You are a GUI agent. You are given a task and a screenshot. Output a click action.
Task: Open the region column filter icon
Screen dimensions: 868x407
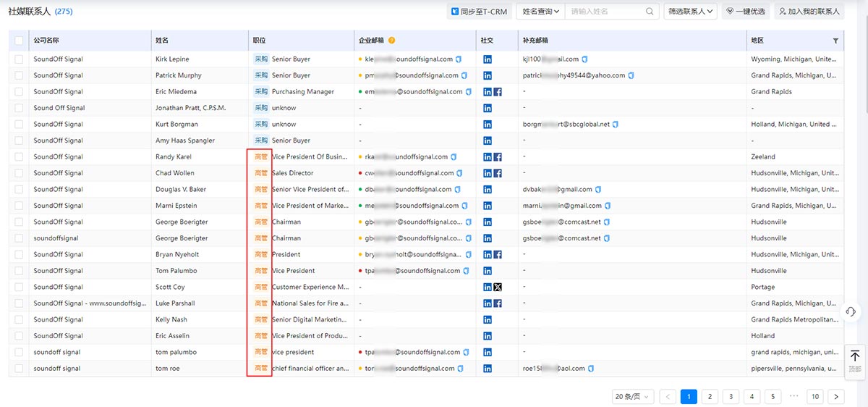pyautogui.click(x=836, y=41)
